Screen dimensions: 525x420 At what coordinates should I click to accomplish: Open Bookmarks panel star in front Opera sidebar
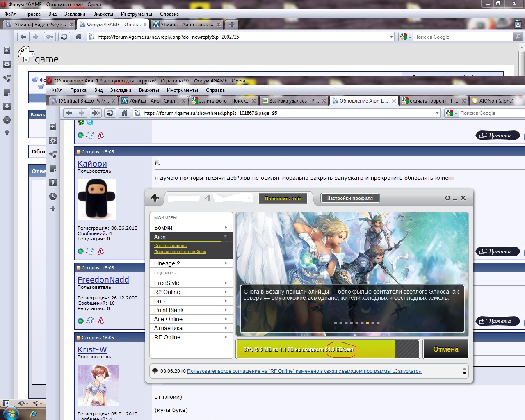coord(53,127)
